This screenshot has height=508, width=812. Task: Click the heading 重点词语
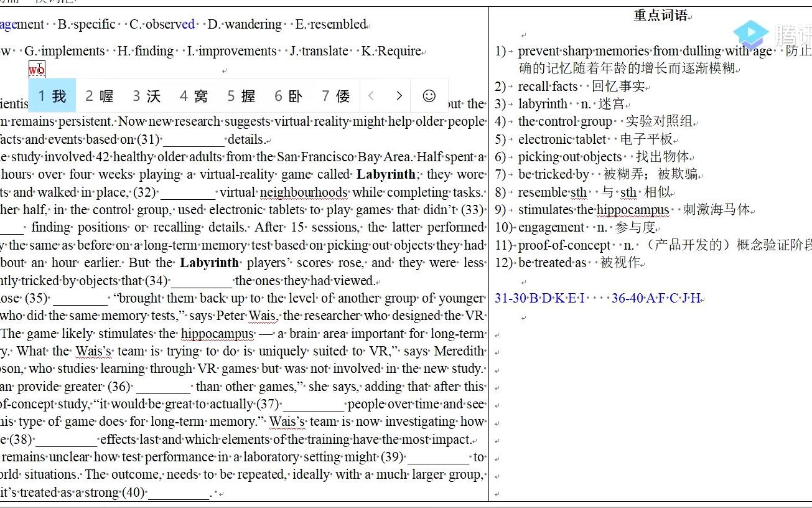pyautogui.click(x=661, y=16)
